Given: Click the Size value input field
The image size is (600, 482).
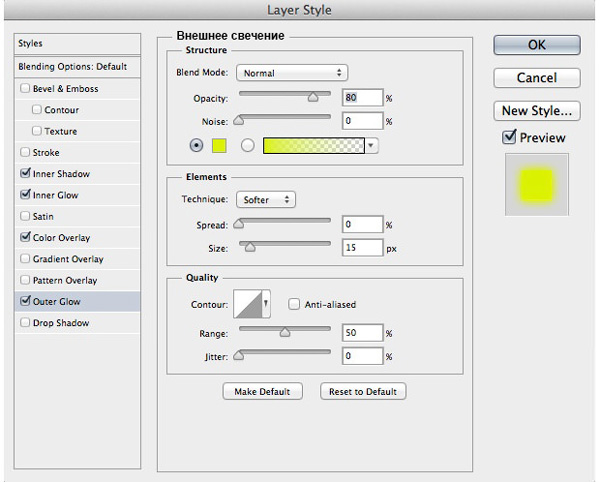Looking at the screenshot, I should click(361, 247).
